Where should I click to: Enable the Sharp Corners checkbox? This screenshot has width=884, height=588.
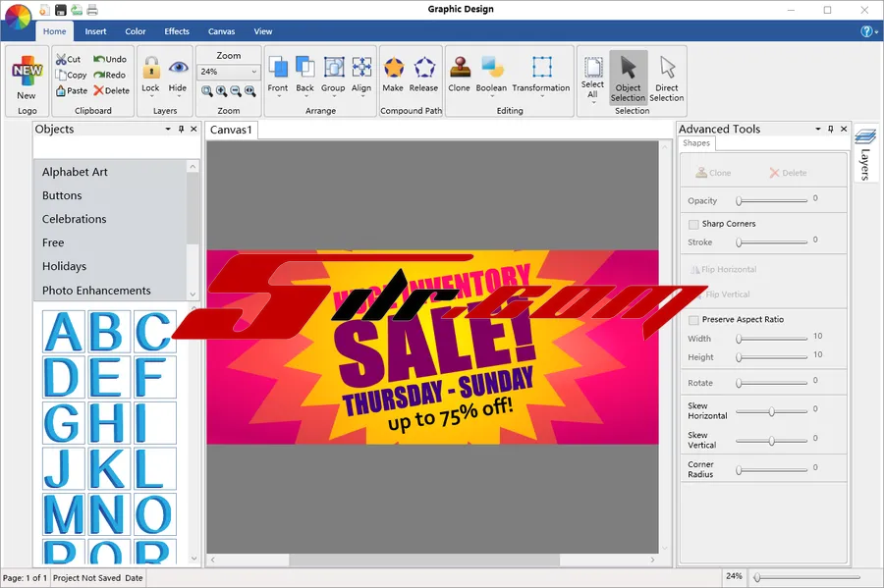pyautogui.click(x=693, y=224)
